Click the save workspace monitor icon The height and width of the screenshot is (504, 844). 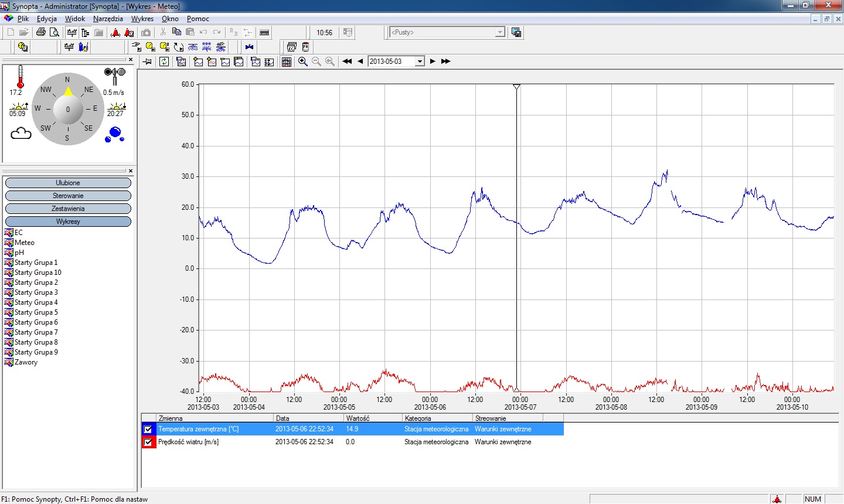pos(516,32)
